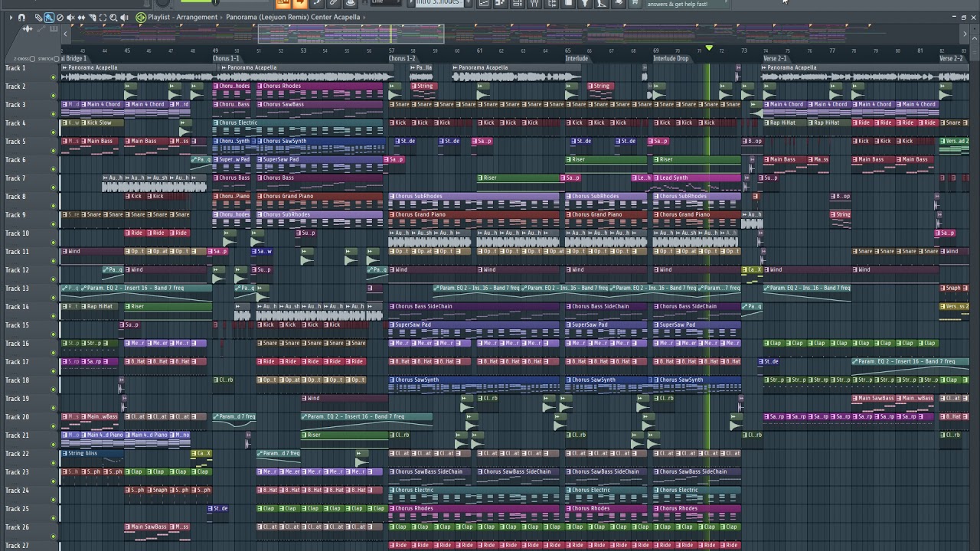Screen dimensions: 980x551
Task: Jump to the Chorus 1-1 marker
Action: pos(226,58)
